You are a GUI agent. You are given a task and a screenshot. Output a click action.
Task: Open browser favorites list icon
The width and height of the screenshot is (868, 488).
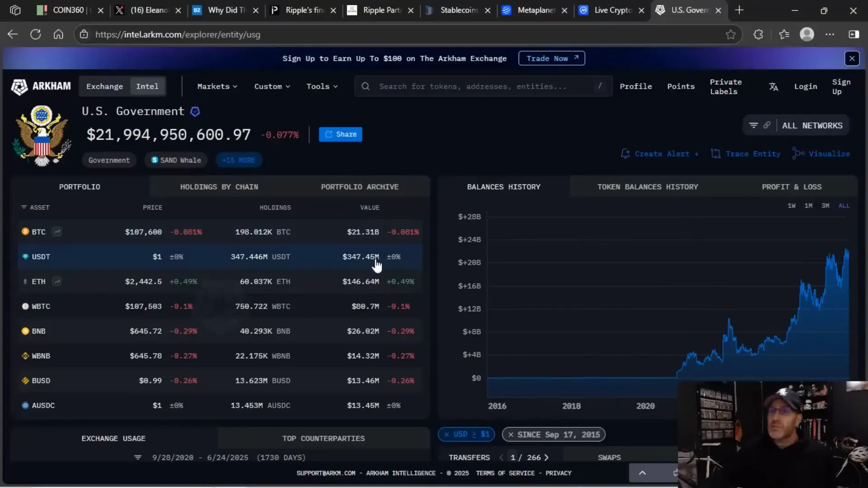[784, 34]
